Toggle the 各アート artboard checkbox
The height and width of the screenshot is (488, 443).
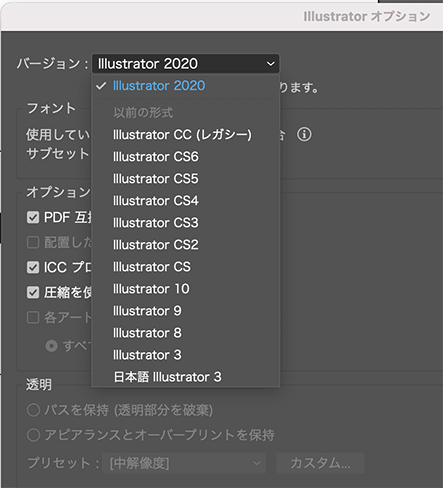click(33, 317)
